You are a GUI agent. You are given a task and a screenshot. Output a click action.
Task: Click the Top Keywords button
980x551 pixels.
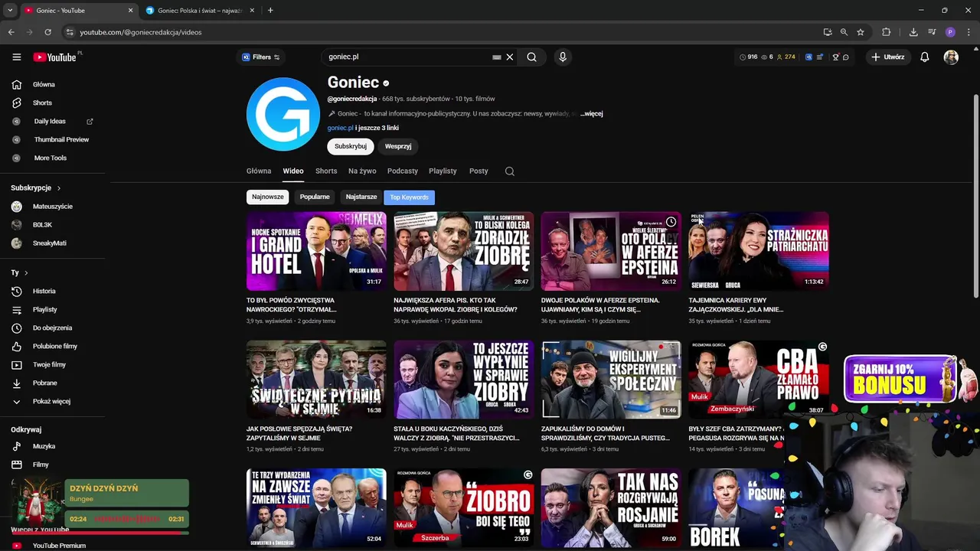point(409,197)
